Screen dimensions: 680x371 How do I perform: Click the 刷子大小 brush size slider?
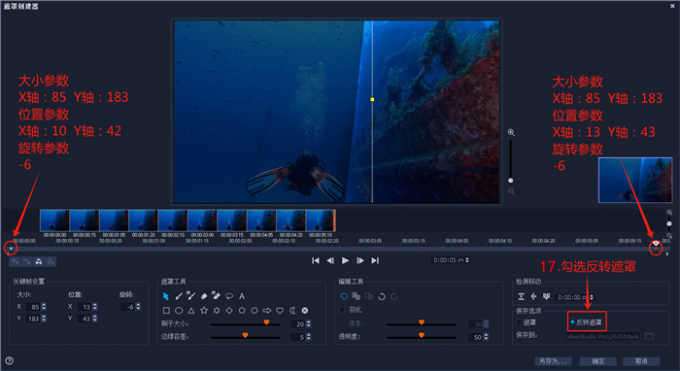[x=245, y=324]
